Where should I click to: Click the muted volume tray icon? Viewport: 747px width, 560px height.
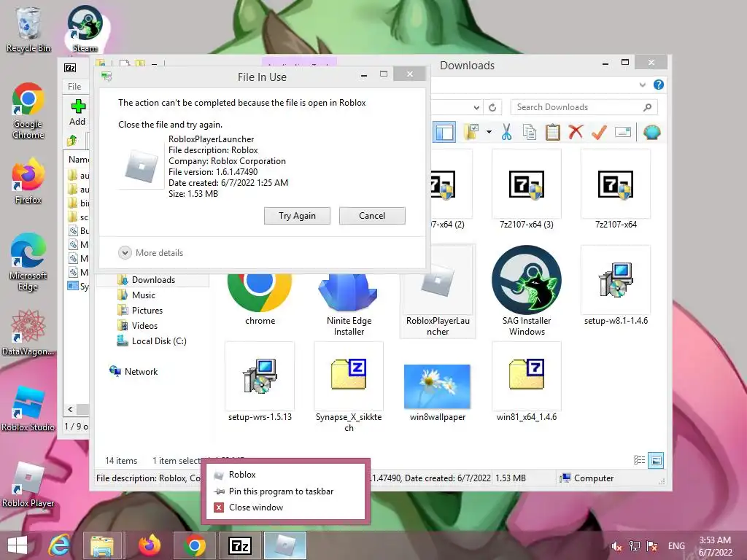[616, 545]
